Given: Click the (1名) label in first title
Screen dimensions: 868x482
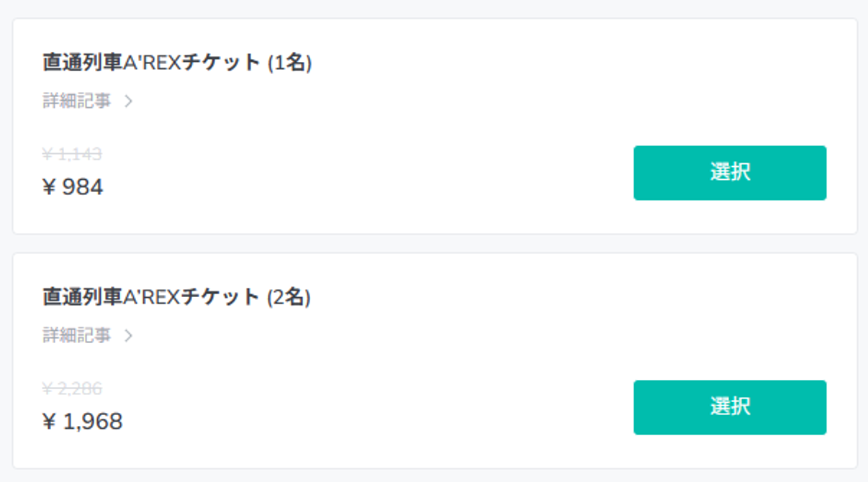Looking at the screenshot, I should [x=289, y=63].
